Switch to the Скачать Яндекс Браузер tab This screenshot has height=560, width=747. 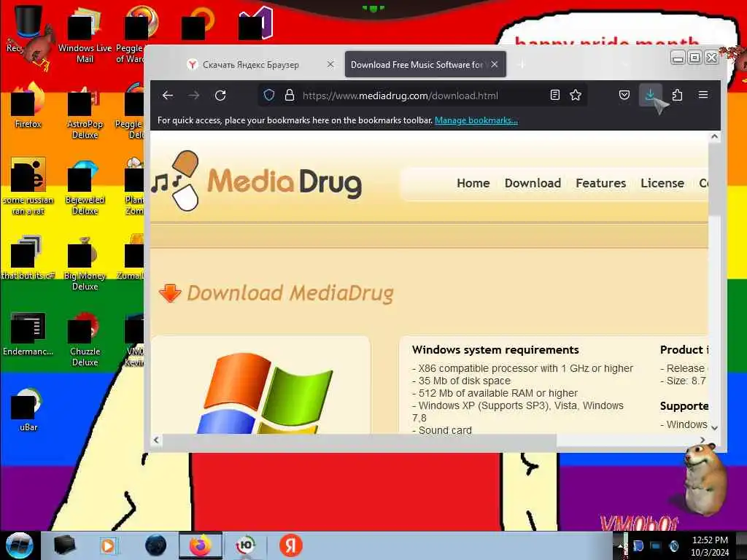251,65
